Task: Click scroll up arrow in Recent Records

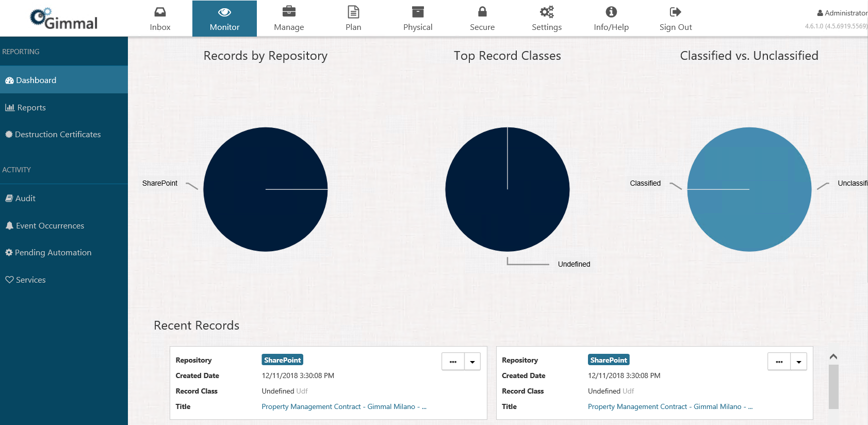Action: pyautogui.click(x=833, y=356)
